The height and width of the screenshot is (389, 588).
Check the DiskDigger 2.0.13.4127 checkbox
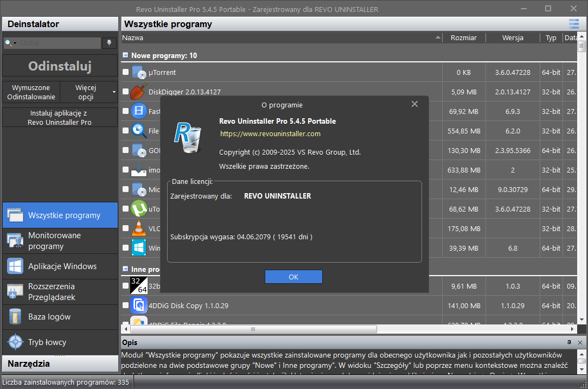coord(126,92)
